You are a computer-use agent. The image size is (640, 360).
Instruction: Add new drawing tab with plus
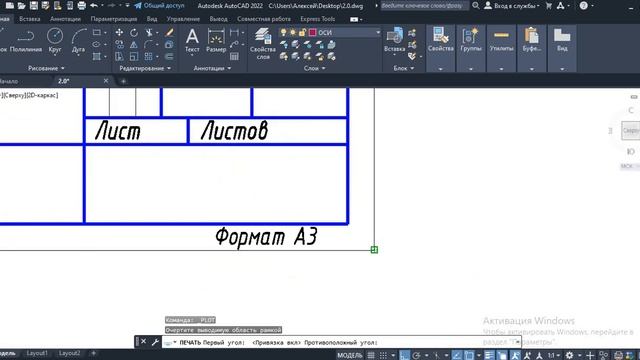[123, 81]
